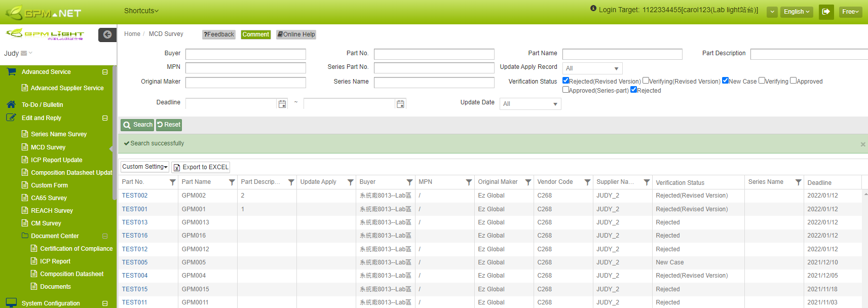This screenshot has height=308, width=868.
Task: Click the Buyer input field
Action: coord(246,54)
